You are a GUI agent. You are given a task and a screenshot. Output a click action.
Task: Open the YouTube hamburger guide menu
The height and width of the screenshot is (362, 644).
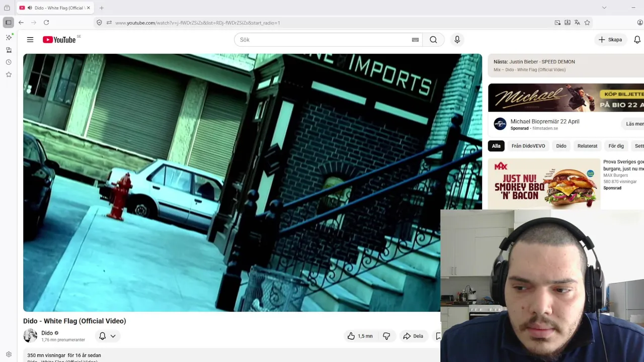[30, 40]
